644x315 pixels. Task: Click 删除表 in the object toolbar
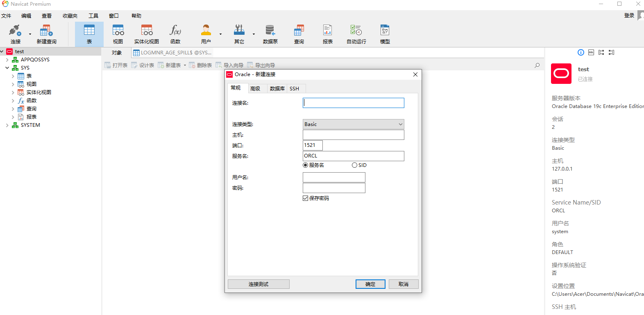tap(200, 65)
